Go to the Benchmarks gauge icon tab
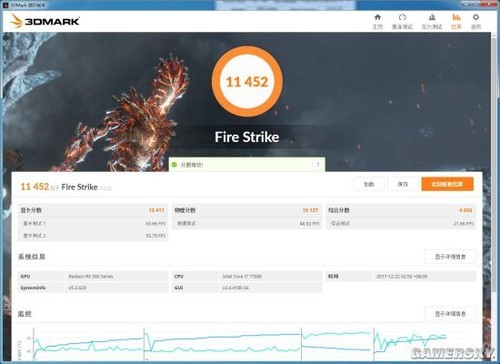500x364 pixels. [402, 21]
